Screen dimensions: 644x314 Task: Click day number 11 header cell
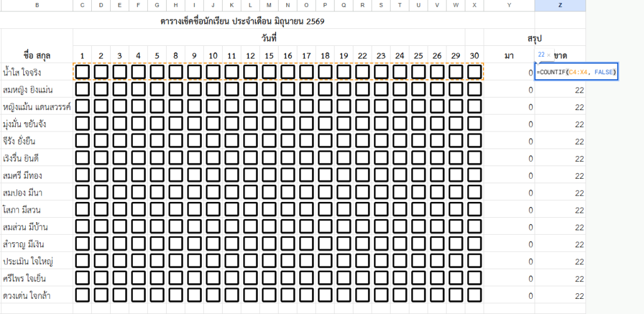231,55
